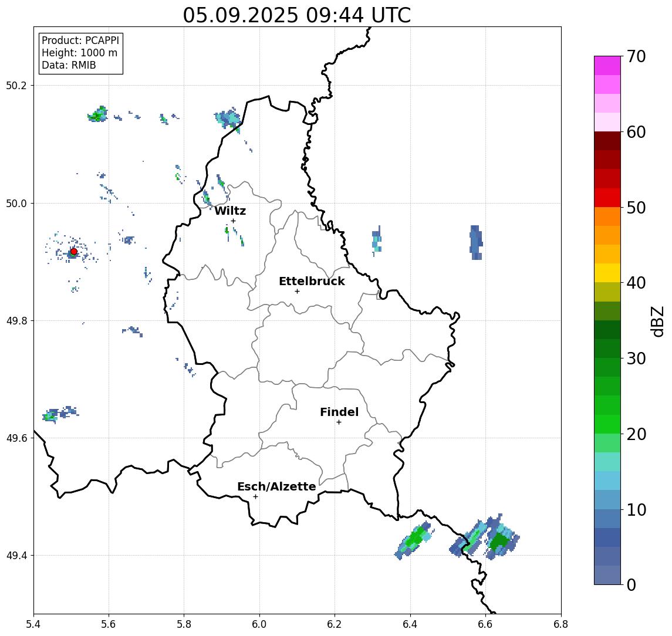Click the Ettelbruck city label
The image size is (672, 636).
(312, 281)
